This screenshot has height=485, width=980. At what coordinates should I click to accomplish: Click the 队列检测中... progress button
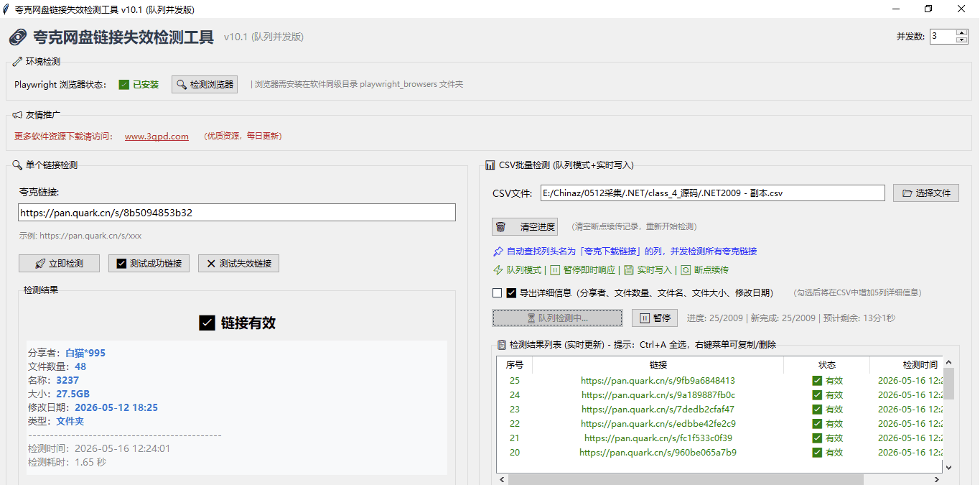tap(557, 318)
